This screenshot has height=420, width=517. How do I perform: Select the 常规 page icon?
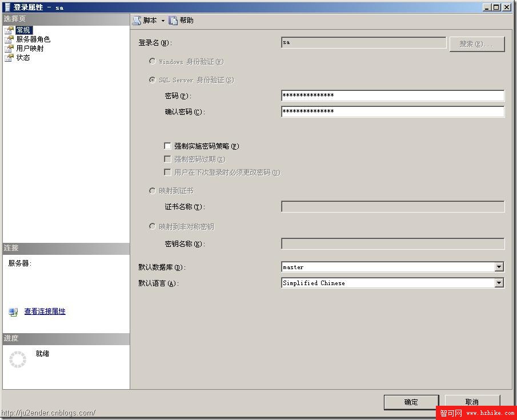coord(9,30)
